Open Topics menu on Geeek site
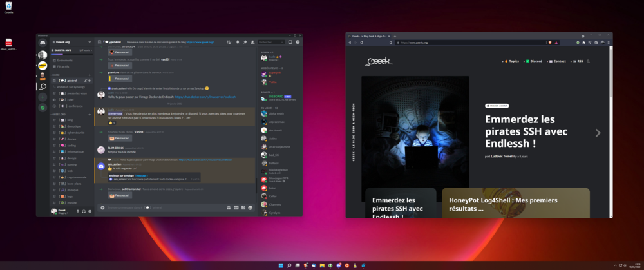This screenshot has width=644, height=270. [512, 61]
